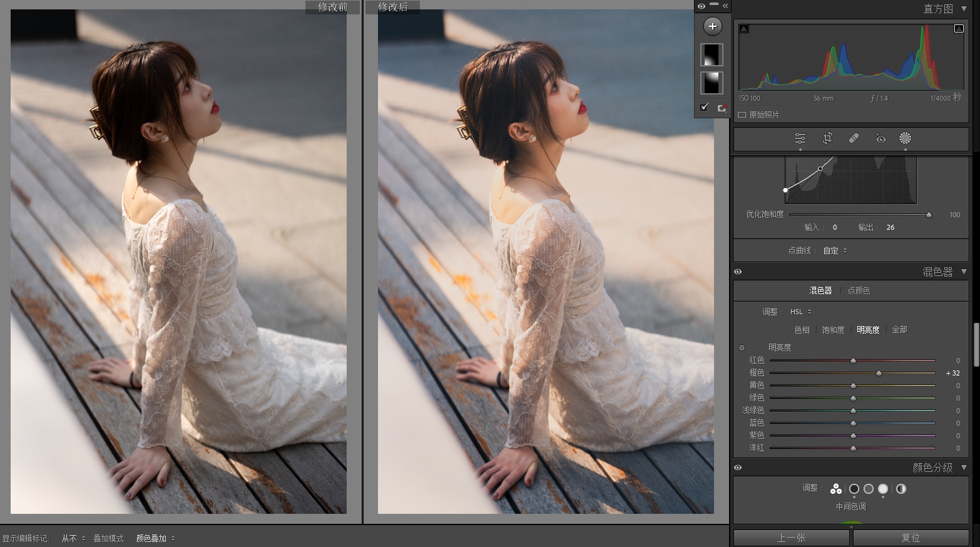Select the 明亮度 tab
The image size is (980, 547).
(868, 330)
